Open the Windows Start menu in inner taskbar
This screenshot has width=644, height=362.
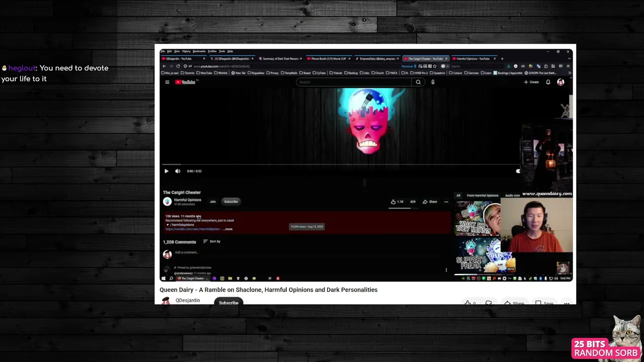[164, 278]
